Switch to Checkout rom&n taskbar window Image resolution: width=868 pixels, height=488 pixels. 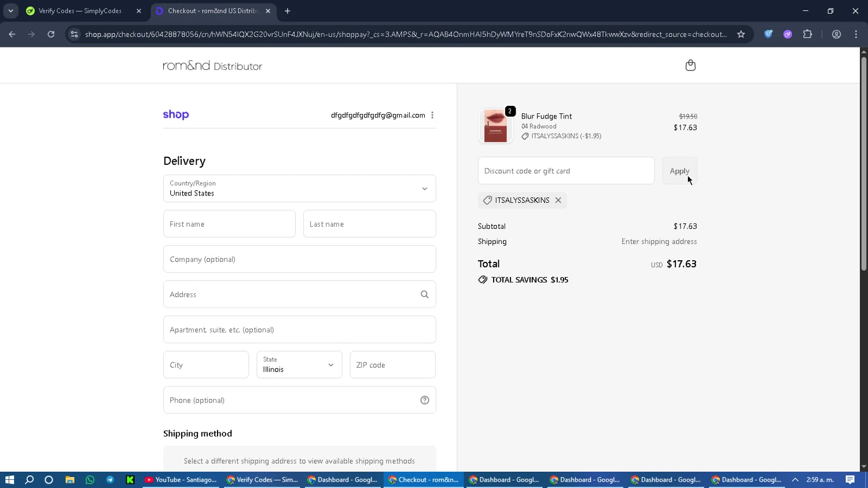point(423,479)
